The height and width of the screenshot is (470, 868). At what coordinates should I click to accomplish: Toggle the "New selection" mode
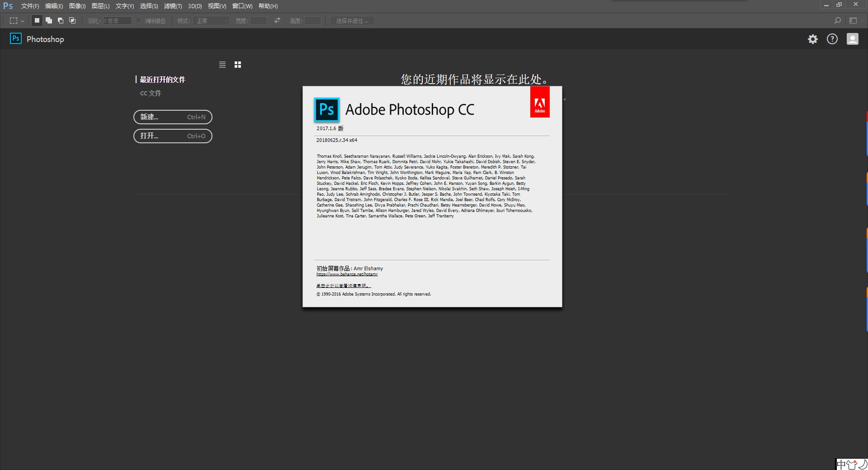coord(37,20)
